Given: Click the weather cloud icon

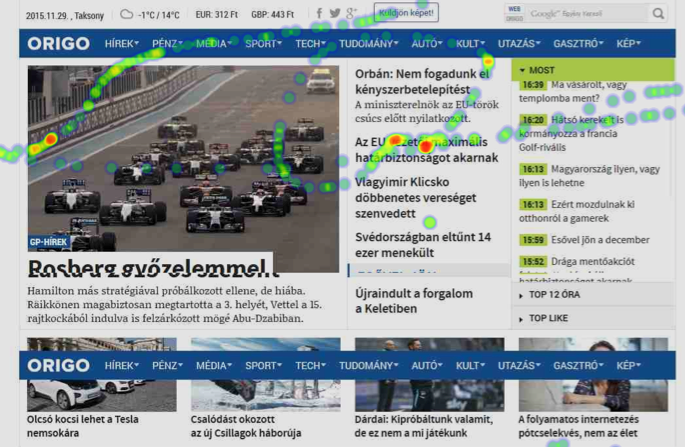Looking at the screenshot, I should 127,15.
